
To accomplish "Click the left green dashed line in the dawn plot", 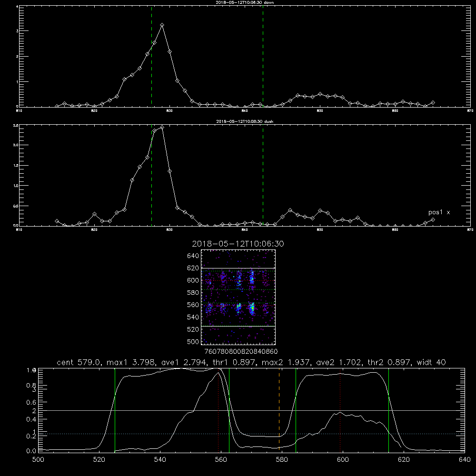I will (151, 56).
